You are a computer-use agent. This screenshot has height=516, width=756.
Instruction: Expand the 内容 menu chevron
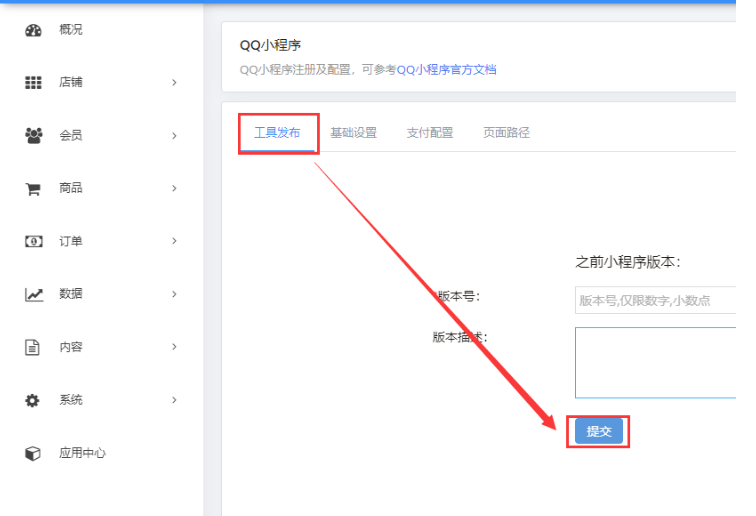(x=174, y=347)
